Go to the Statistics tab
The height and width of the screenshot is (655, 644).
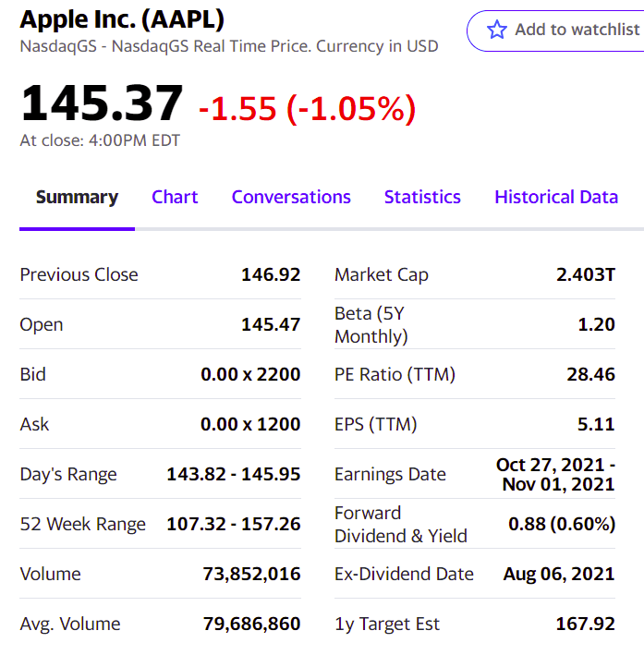pyautogui.click(x=422, y=197)
